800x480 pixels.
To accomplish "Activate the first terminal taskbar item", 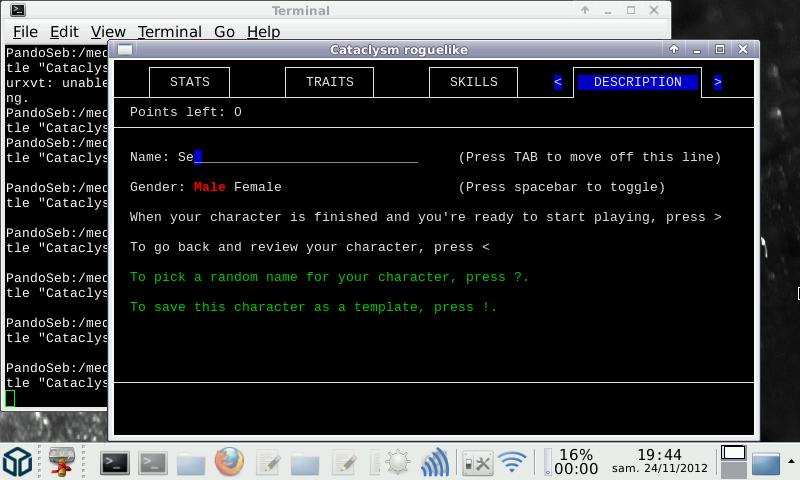I will tap(114, 463).
